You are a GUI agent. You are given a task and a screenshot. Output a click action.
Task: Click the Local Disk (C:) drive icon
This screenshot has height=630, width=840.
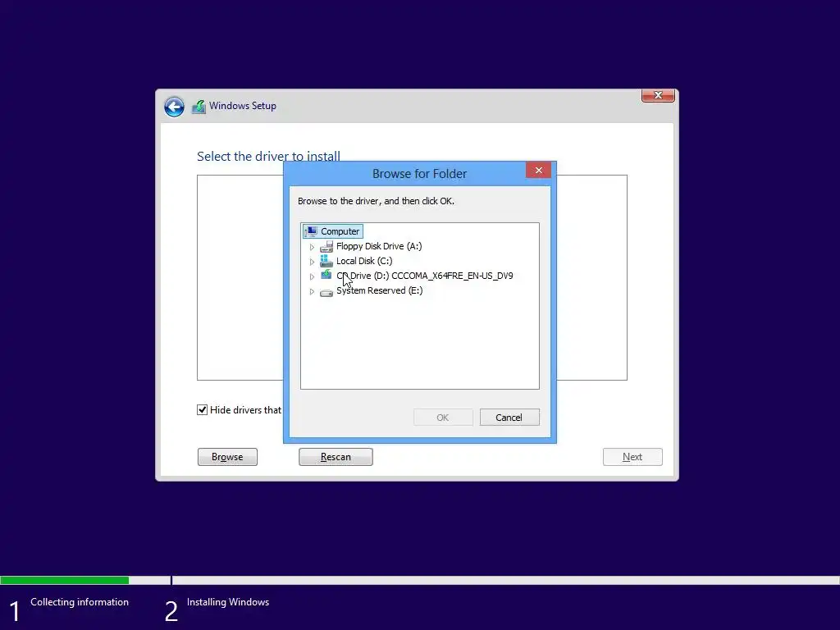(326, 261)
